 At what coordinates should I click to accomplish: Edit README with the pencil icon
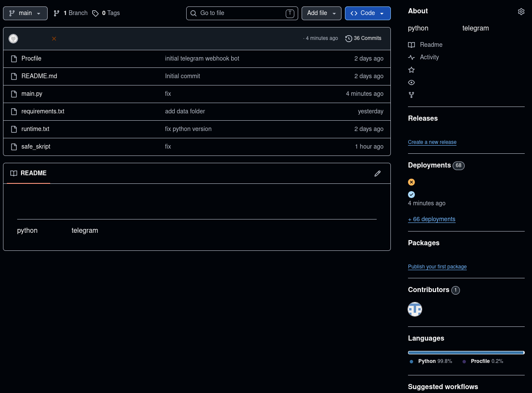point(378,174)
